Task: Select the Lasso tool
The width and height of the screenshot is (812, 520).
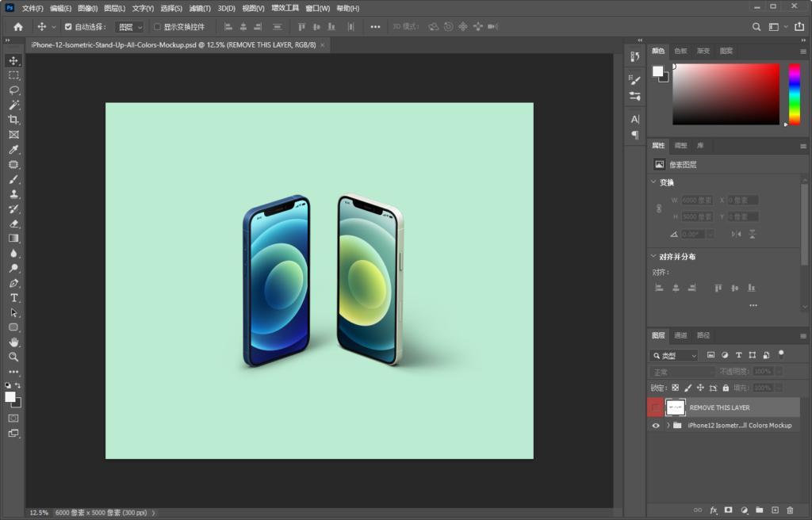Action: click(13, 90)
